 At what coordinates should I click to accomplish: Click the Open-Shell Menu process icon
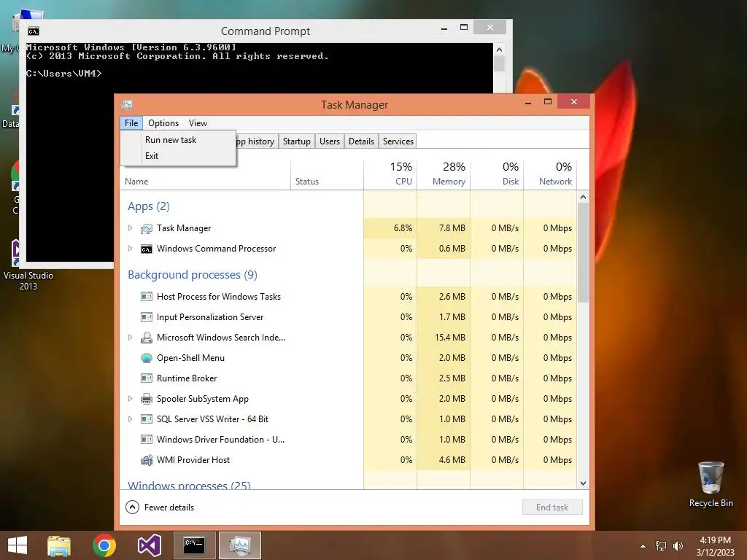click(146, 358)
